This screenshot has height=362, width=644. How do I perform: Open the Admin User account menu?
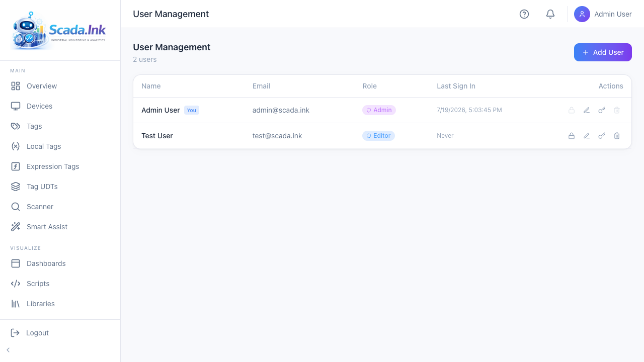point(603,14)
